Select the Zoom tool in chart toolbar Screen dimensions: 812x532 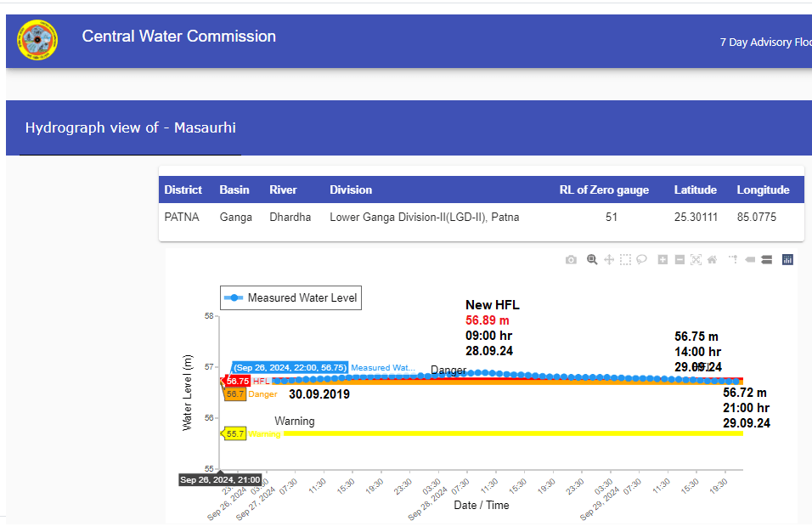pyautogui.click(x=592, y=259)
